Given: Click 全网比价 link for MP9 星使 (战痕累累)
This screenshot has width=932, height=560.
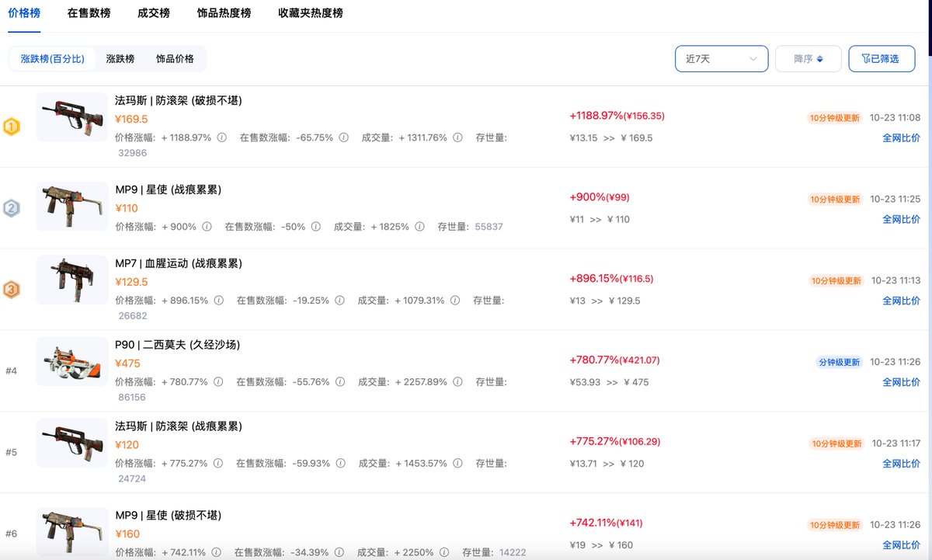Looking at the screenshot, I should [x=901, y=219].
